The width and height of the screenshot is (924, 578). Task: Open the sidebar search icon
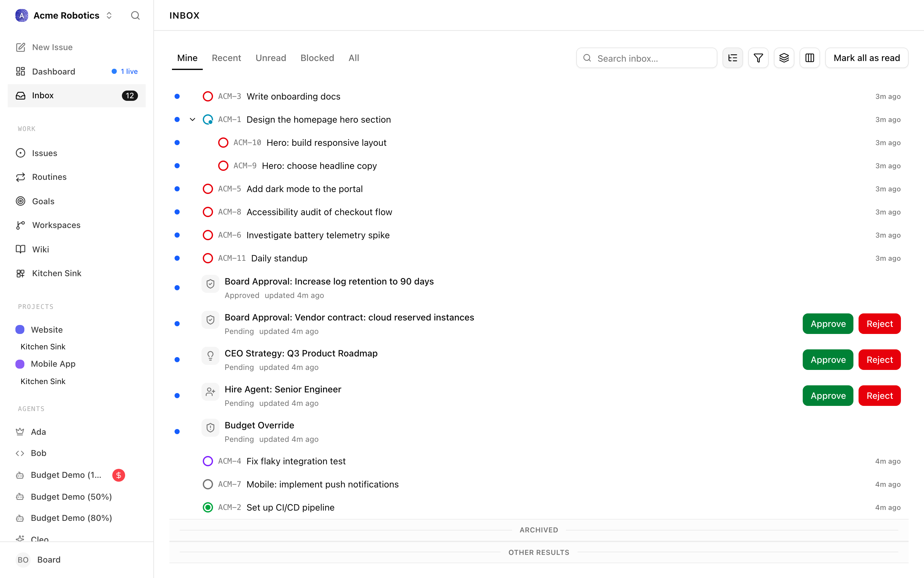pyautogui.click(x=135, y=15)
